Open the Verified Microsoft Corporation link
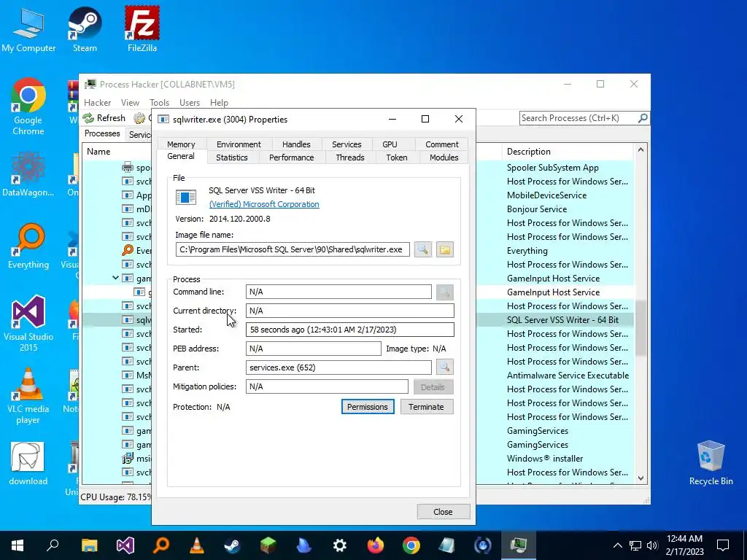This screenshot has height=560, width=747. point(264,204)
